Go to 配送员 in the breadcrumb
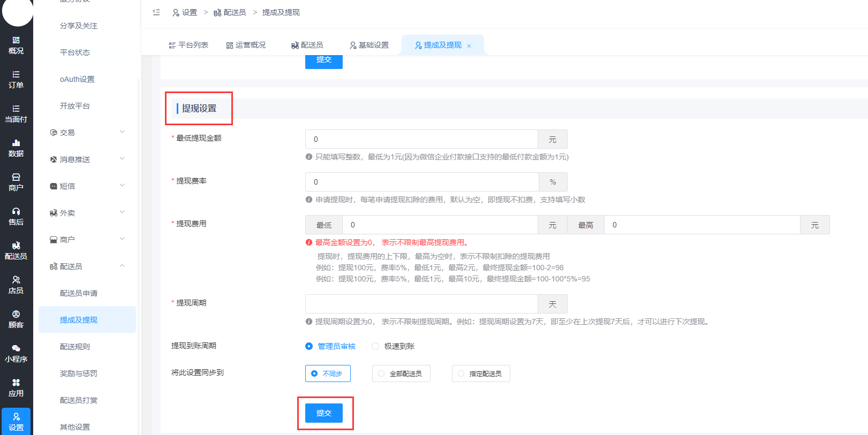This screenshot has width=868, height=435. (230, 12)
